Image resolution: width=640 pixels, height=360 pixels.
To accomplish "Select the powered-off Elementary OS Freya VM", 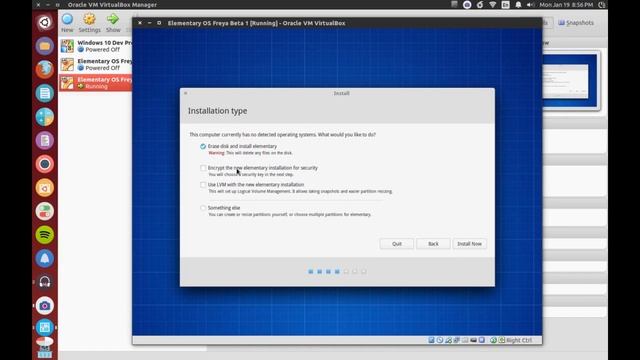I will pyautogui.click(x=96, y=64).
